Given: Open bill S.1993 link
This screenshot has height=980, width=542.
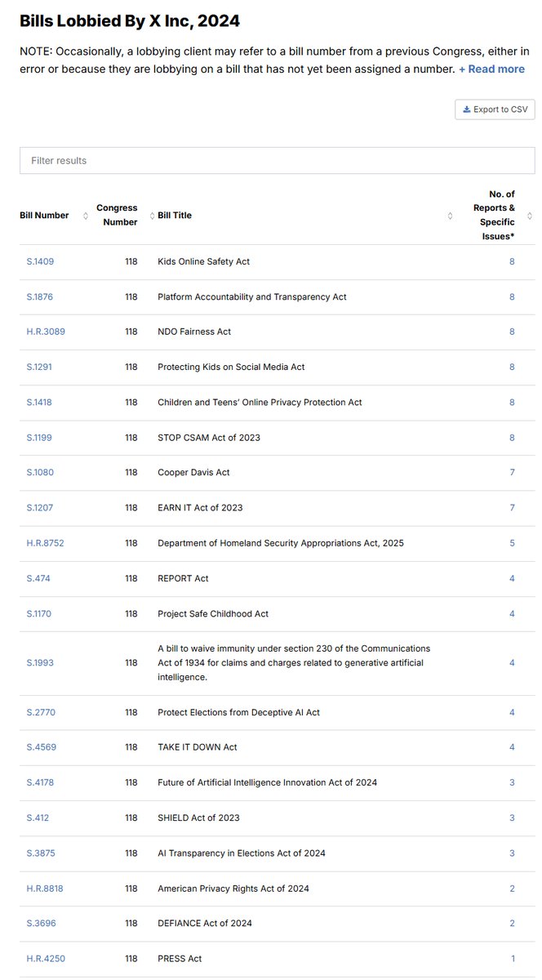Looking at the screenshot, I should [x=40, y=663].
